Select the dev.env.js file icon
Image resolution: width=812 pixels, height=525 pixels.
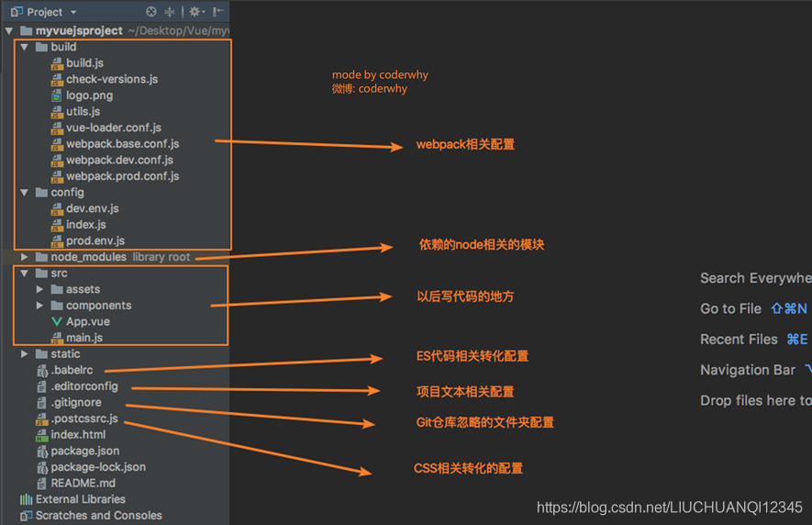(x=57, y=208)
